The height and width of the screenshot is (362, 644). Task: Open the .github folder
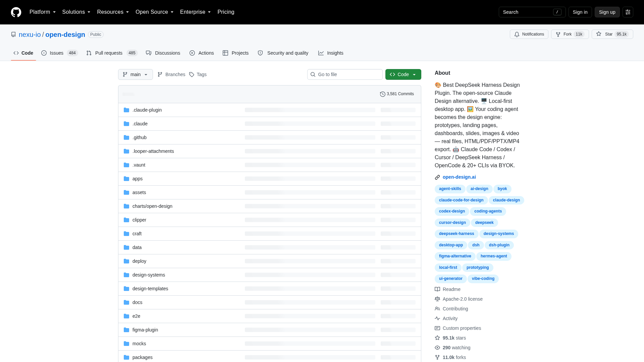click(140, 137)
